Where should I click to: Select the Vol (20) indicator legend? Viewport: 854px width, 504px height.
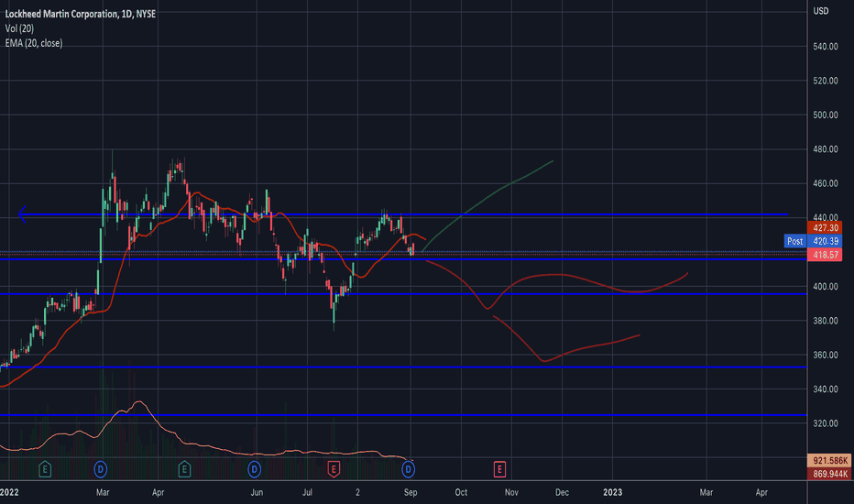19,28
